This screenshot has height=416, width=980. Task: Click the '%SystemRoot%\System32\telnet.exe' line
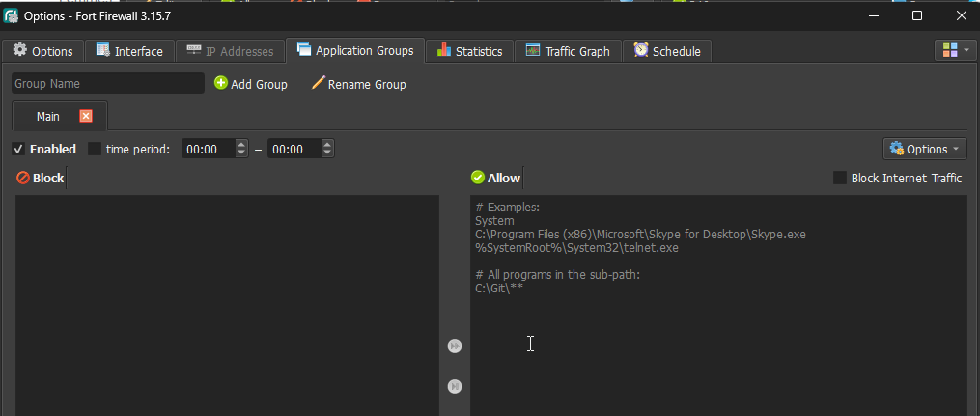tap(576, 248)
